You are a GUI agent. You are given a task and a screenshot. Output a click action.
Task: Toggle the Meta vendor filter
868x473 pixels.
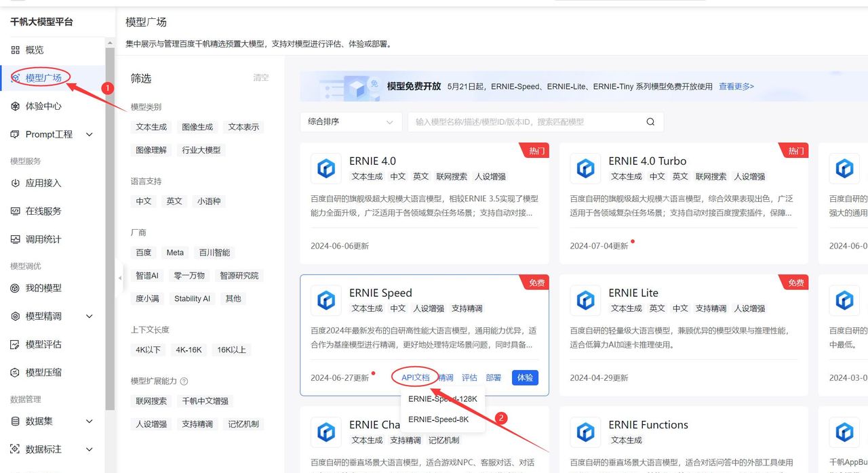[x=175, y=253]
